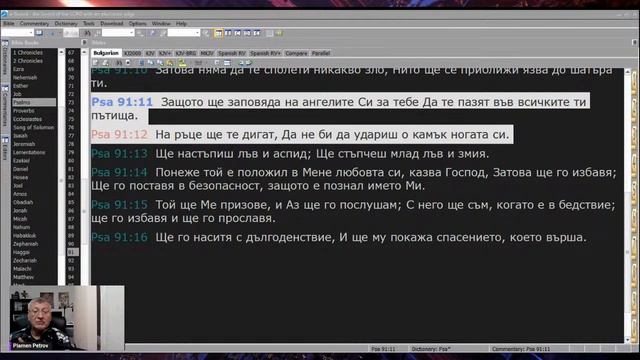
Task: Open the second combo box in main toolbar
Action: (x=118, y=33)
